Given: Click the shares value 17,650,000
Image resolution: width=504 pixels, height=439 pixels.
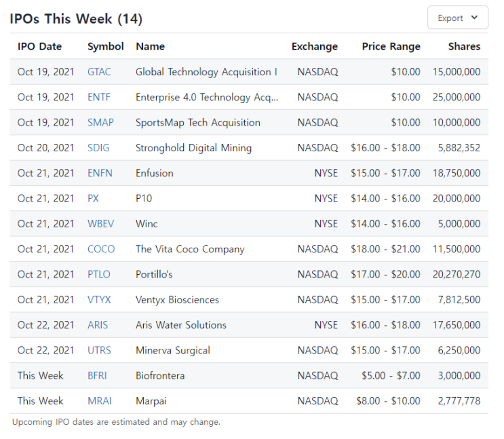Looking at the screenshot, I should [x=457, y=325].
